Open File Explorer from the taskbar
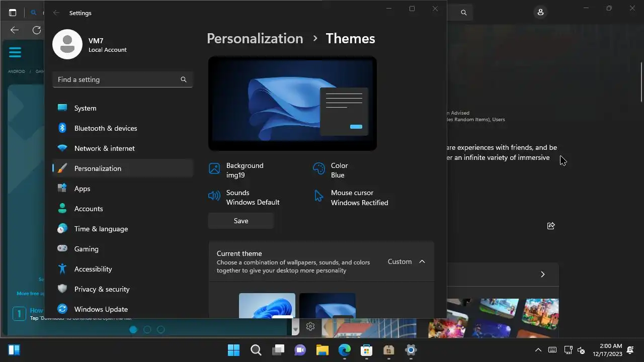 [323, 350]
